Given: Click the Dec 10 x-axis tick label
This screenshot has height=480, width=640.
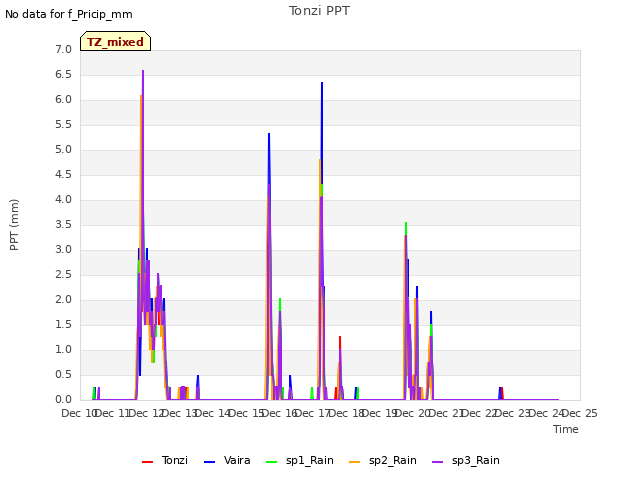Looking at the screenshot, I should (x=79, y=413).
